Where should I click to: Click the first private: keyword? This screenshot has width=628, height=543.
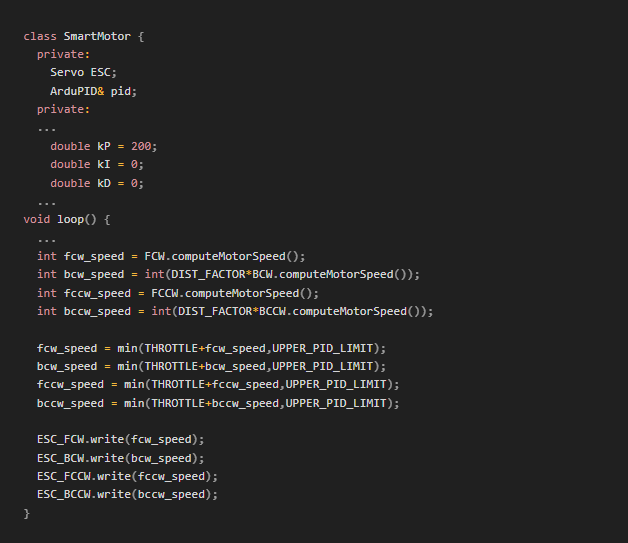(x=63, y=54)
